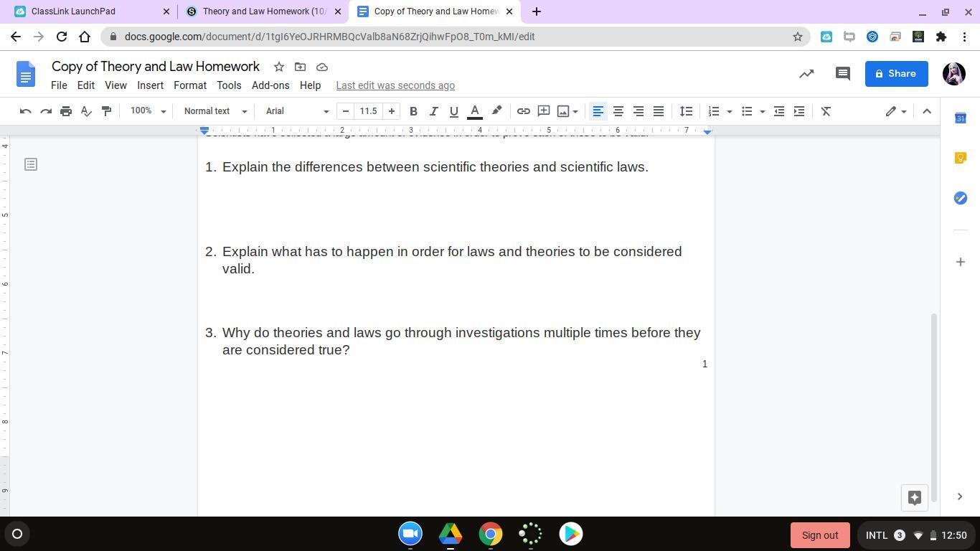
Task: Open the editing mode pencil dropdown
Action: tap(896, 111)
